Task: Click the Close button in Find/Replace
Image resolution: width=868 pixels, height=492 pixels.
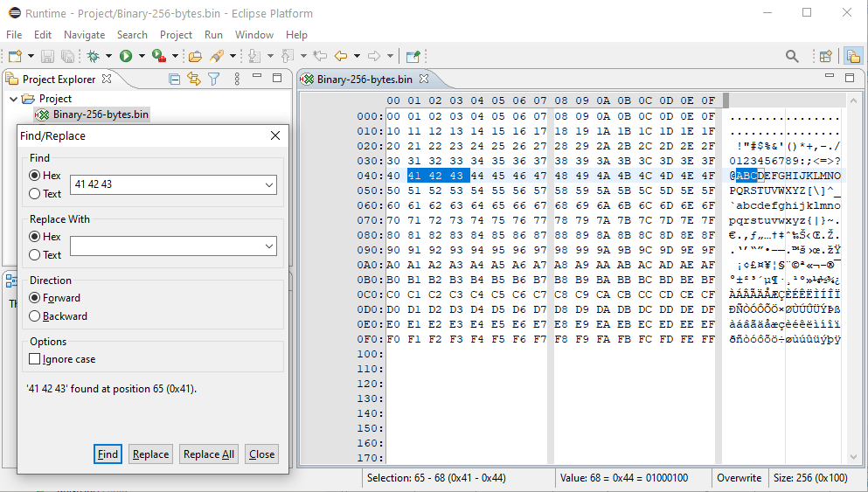Action: click(262, 454)
